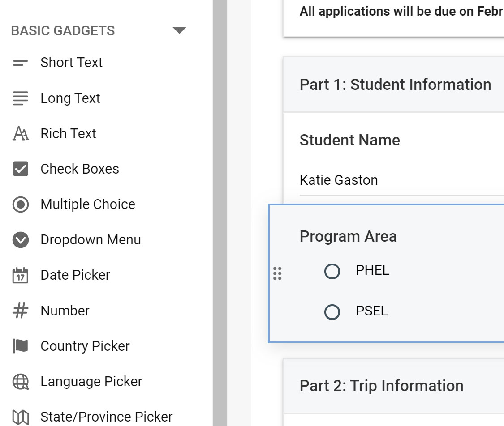The image size is (504, 426).
Task: Click the Basic Gadgets section title
Action: click(63, 31)
